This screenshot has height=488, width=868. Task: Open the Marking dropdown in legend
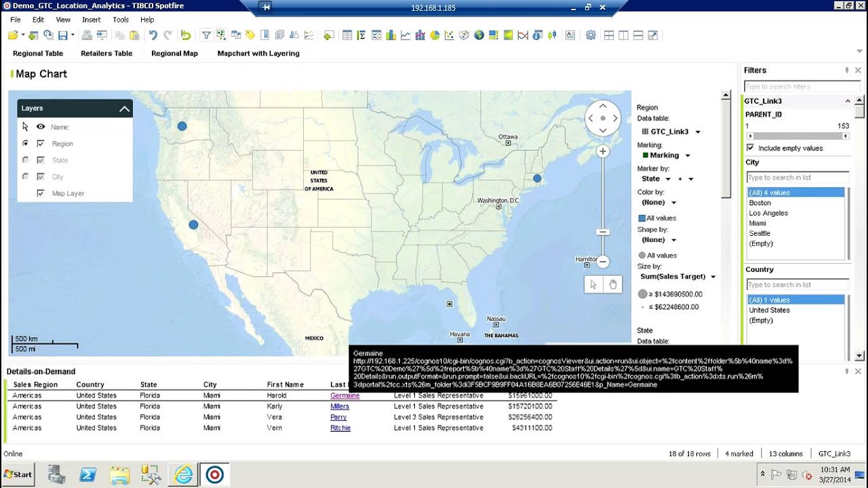[688, 156]
